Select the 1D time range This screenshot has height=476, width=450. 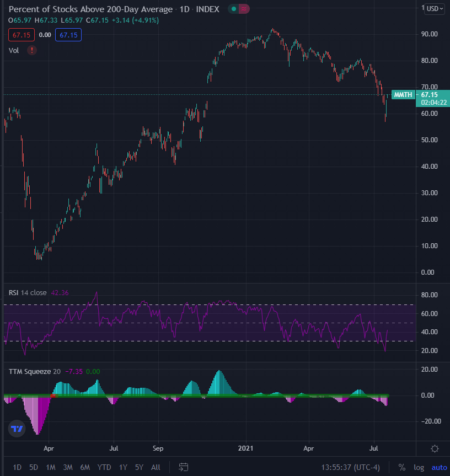17,467
